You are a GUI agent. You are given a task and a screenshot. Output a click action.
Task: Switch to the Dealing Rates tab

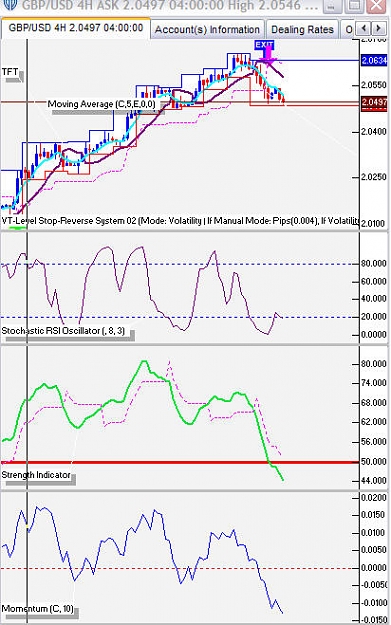[302, 29]
